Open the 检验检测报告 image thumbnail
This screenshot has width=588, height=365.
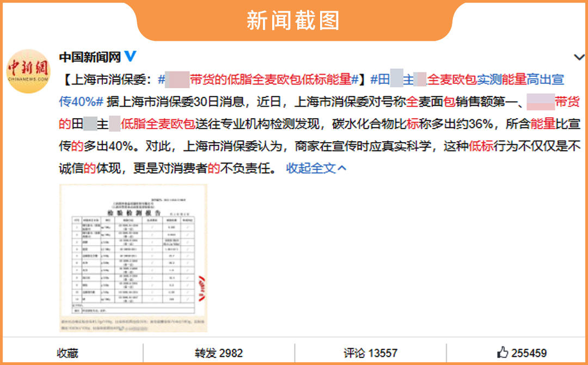coord(133,258)
